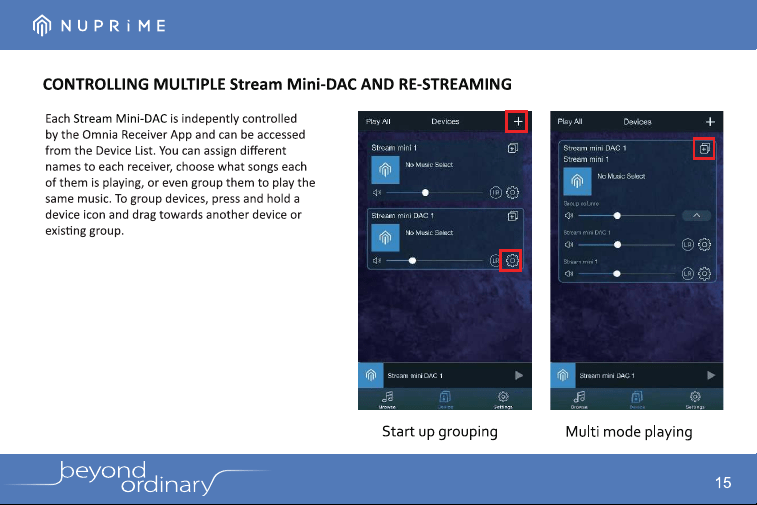Mute Stream mini DAC 1 speaker, Start up grouping
This screenshot has width=757, height=505.
click(x=377, y=261)
